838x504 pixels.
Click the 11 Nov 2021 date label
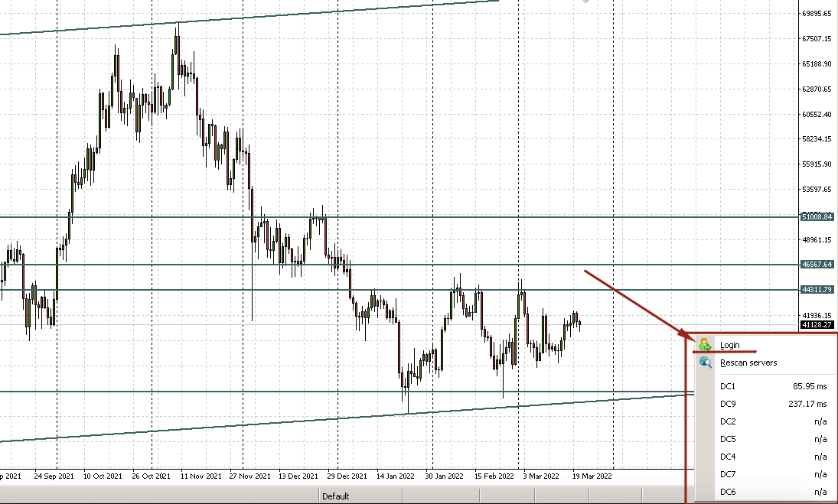[x=201, y=476]
